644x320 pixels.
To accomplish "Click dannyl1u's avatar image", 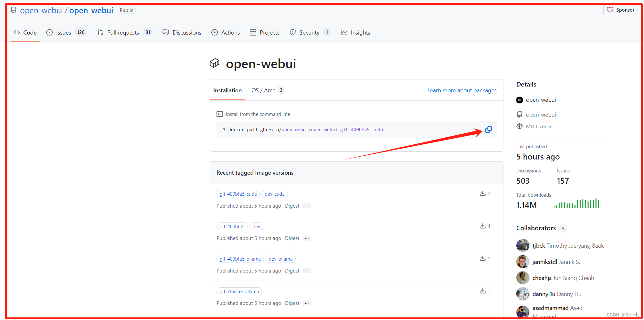I will coord(523,294).
